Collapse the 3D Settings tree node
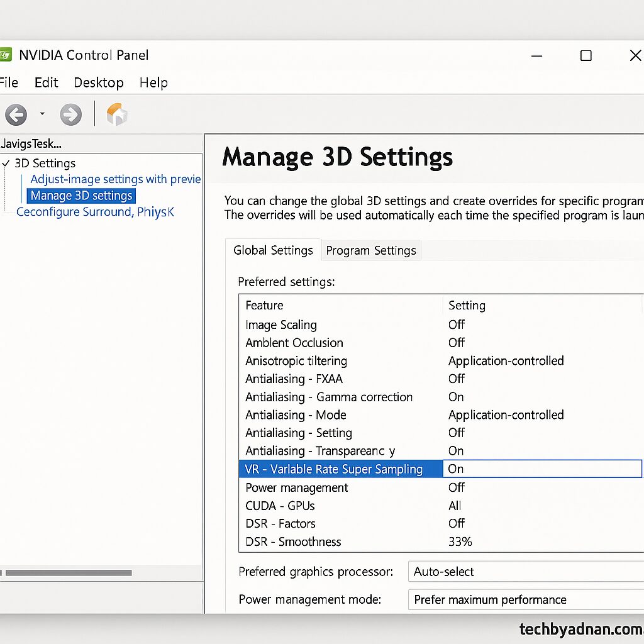Image resolution: width=644 pixels, height=644 pixels. pos(6,163)
